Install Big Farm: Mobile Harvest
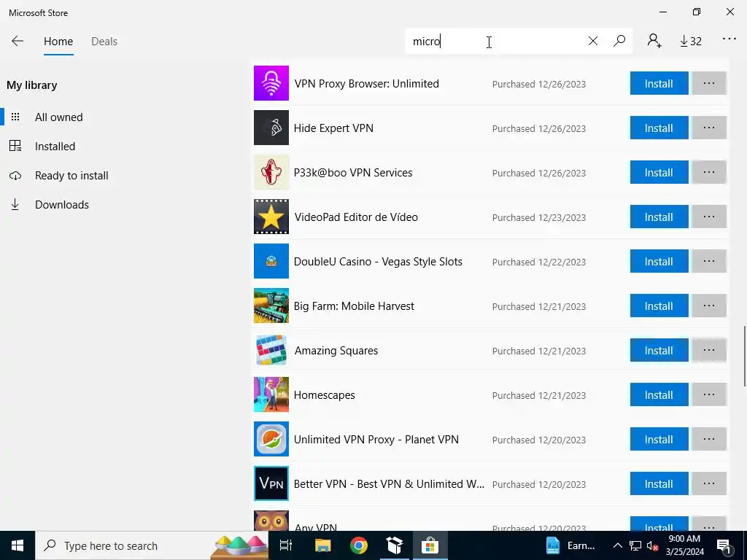This screenshot has height=560, width=747. tap(659, 306)
